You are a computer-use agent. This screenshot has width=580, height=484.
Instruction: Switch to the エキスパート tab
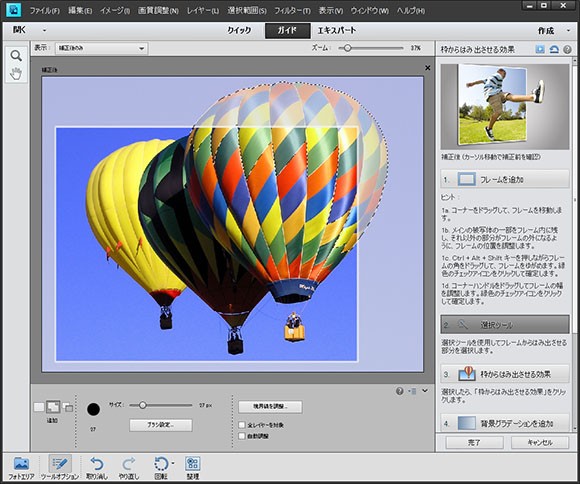[337, 30]
